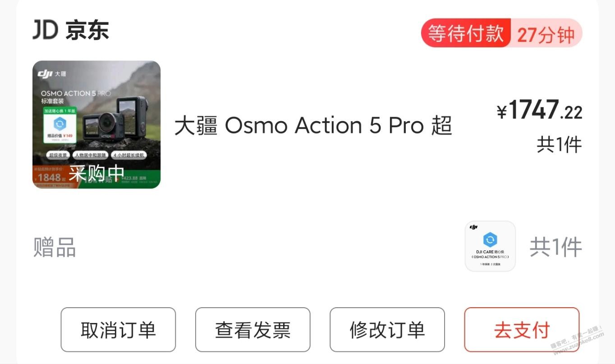This screenshot has height=364, width=615.
Task: Tap the product quantity 共1件 under the price
Action: pos(559,145)
